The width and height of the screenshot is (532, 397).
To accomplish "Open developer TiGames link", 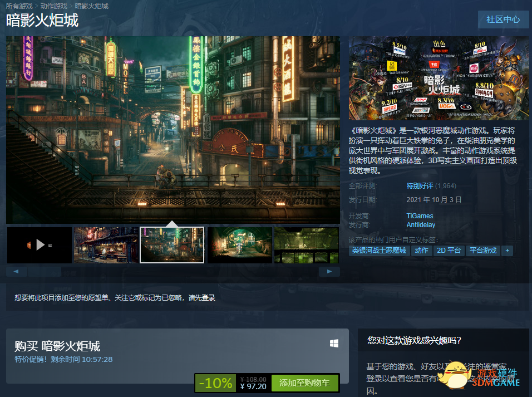I will point(420,215).
